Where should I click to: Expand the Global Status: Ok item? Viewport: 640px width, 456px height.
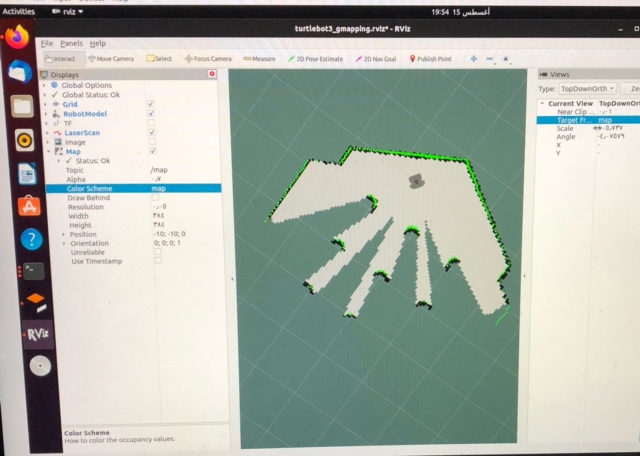tap(45, 94)
